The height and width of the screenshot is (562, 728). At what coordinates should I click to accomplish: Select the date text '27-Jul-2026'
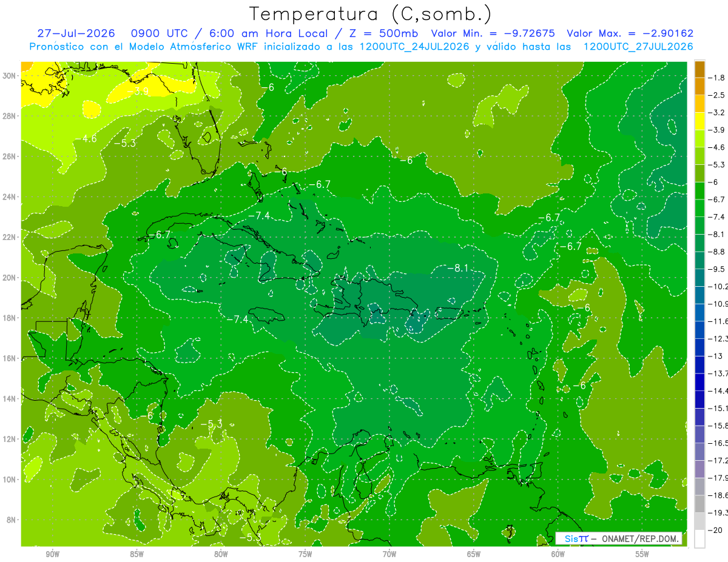[76, 33]
